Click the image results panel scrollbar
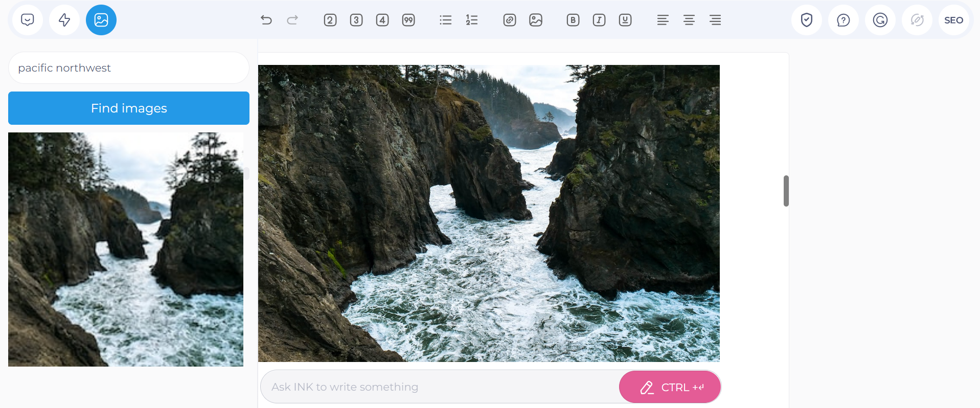Screen dimensions: 980x408 [x=246, y=173]
